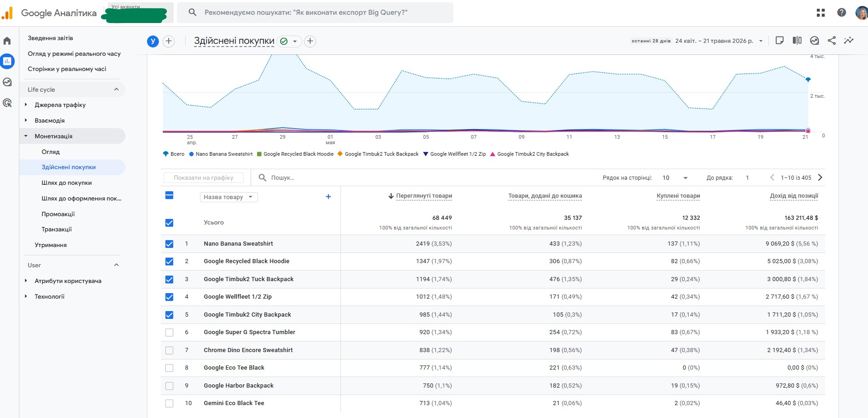This screenshot has width=868, height=418.
Task: Open the rows per page dropdown
Action: click(x=675, y=177)
